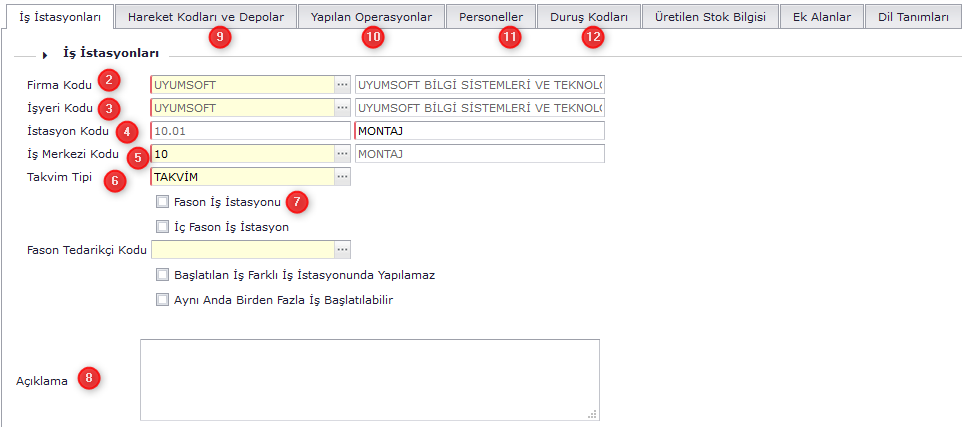The image size is (962, 427).
Task: Check İç Fason İş İstasyon option
Action: 163,227
